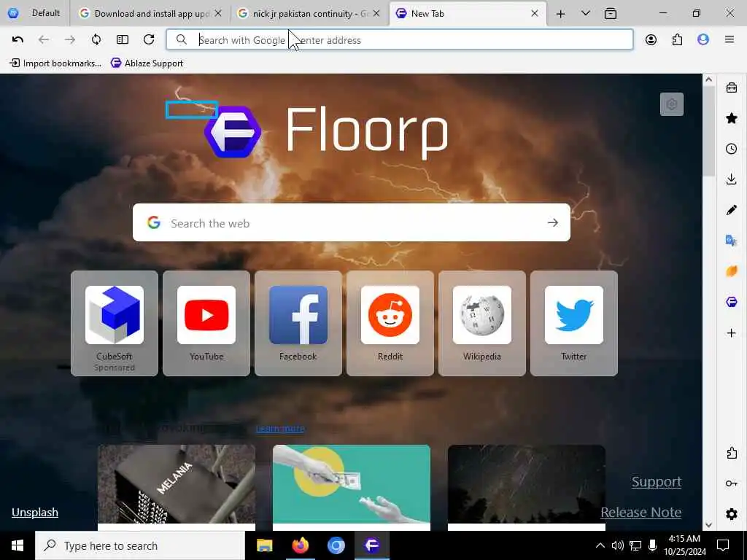This screenshot has height=560, width=747.
Task: Open Ablaze Support bookmark
Action: click(147, 63)
